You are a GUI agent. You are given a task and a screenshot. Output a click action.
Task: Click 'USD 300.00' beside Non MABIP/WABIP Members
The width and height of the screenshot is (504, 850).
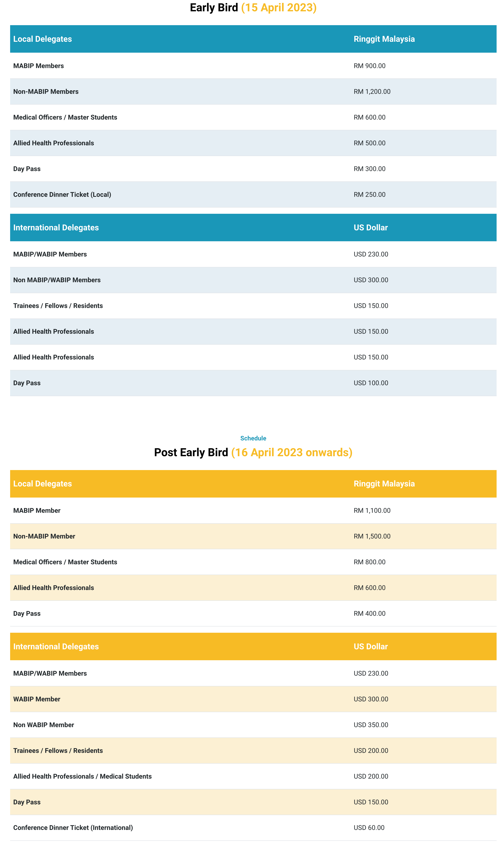tap(371, 280)
